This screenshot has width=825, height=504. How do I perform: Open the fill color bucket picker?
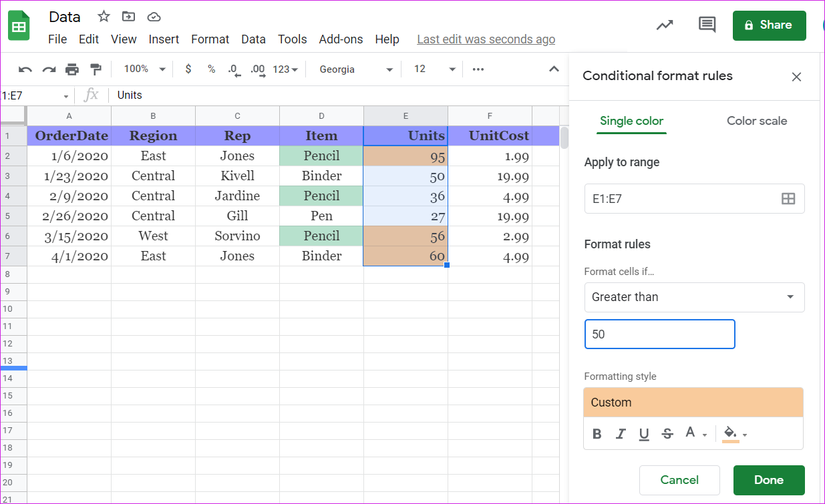tap(731, 435)
